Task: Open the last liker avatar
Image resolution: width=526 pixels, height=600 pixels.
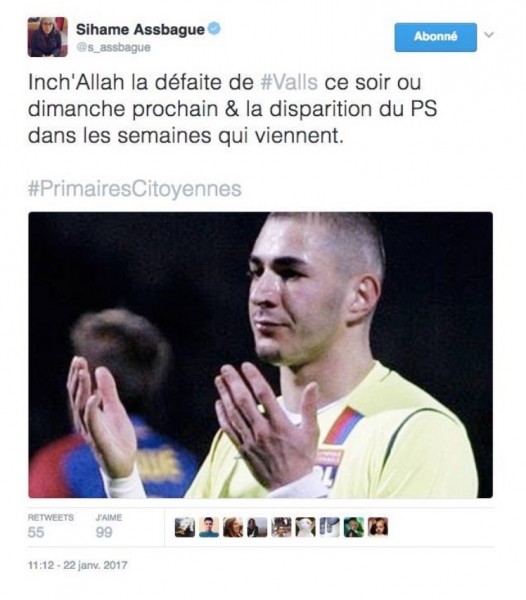Action: [x=378, y=527]
